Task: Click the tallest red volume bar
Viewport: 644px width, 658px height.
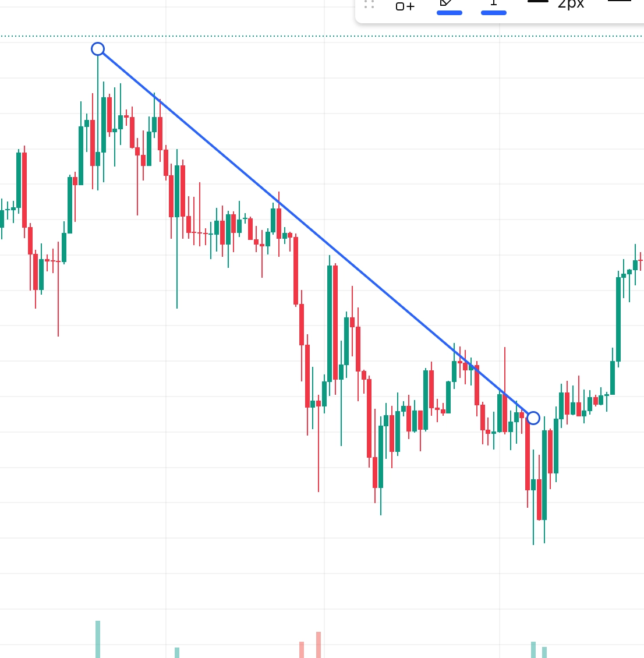Action: 319,644
